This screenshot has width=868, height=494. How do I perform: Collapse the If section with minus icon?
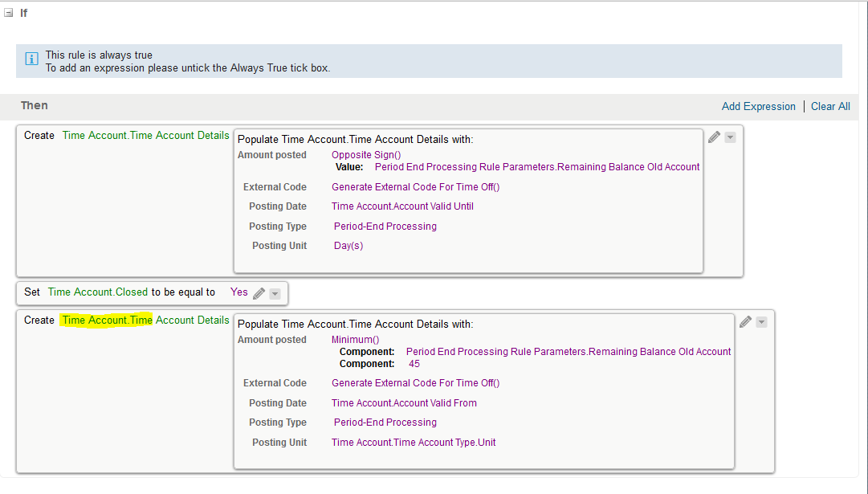coord(8,13)
